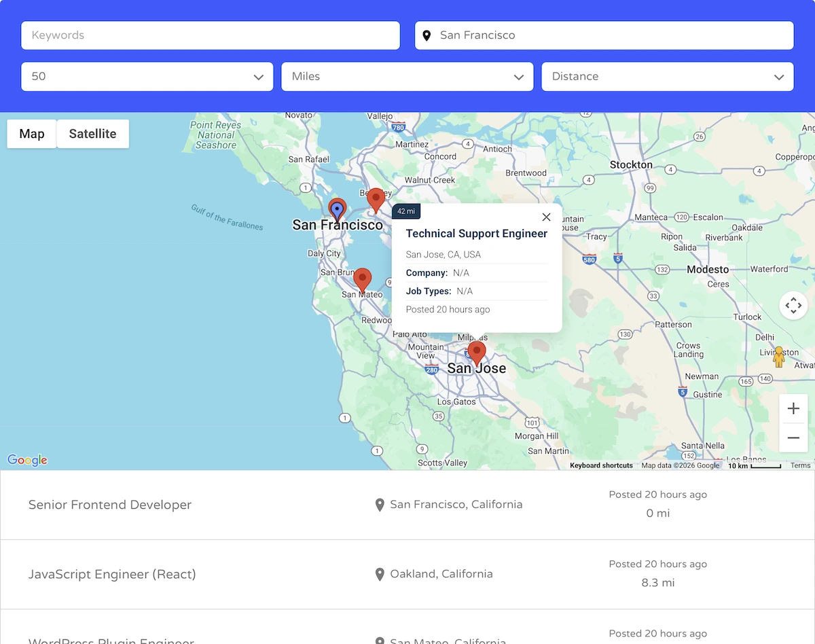The image size is (815, 644).
Task: Switch to Map view
Action: pos(31,133)
